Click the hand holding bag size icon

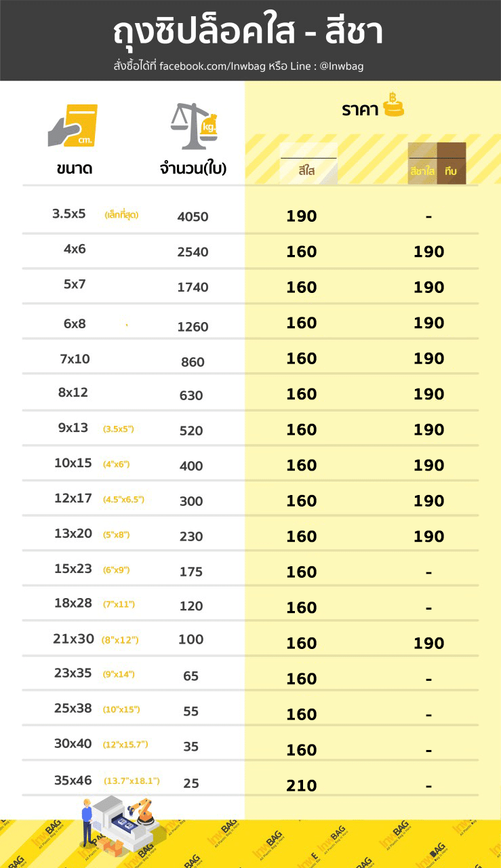coord(73,125)
